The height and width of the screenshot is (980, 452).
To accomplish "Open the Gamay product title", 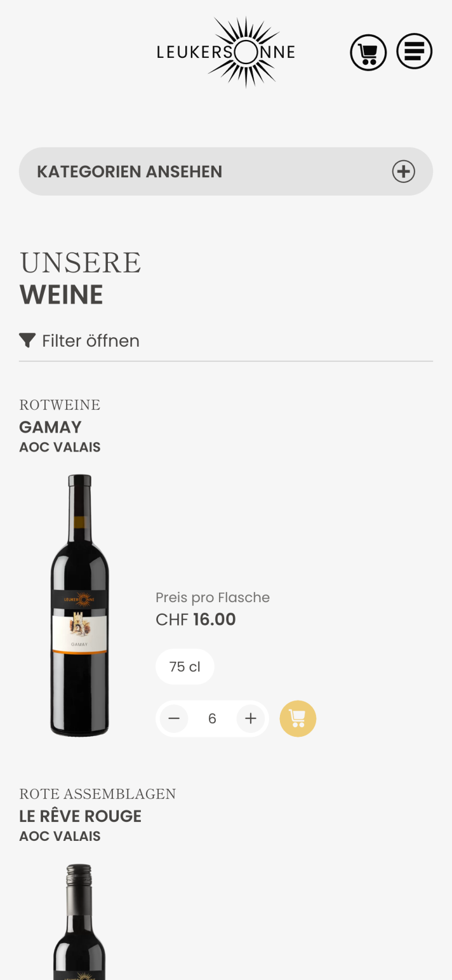I will point(51,427).
